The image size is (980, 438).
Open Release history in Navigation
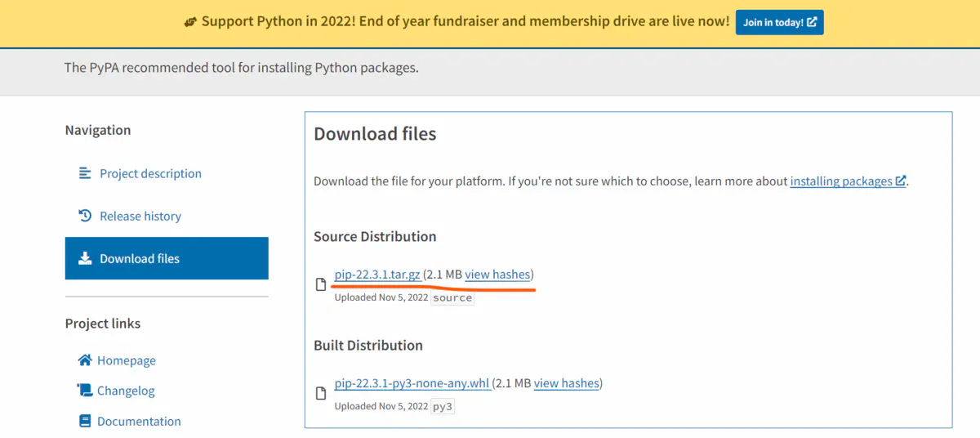click(140, 216)
